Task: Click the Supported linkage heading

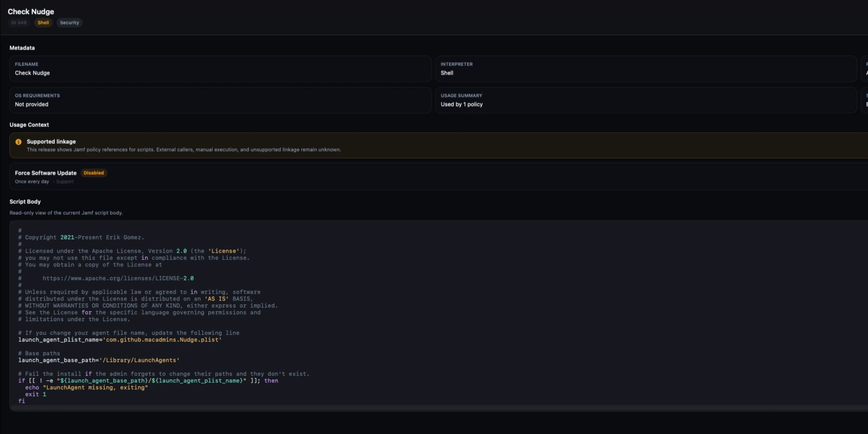Action: [52, 142]
